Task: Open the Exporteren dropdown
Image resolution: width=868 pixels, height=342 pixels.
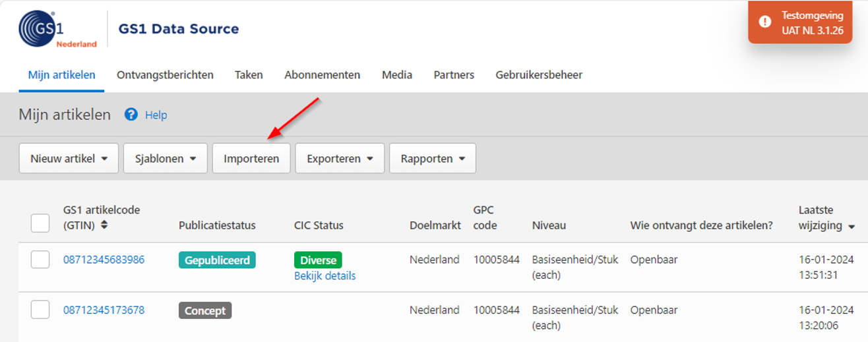Action: click(340, 159)
